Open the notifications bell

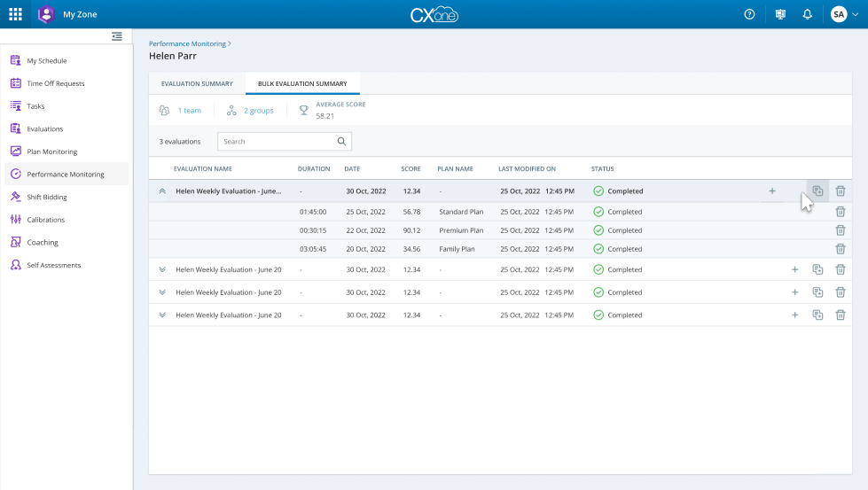(x=807, y=14)
